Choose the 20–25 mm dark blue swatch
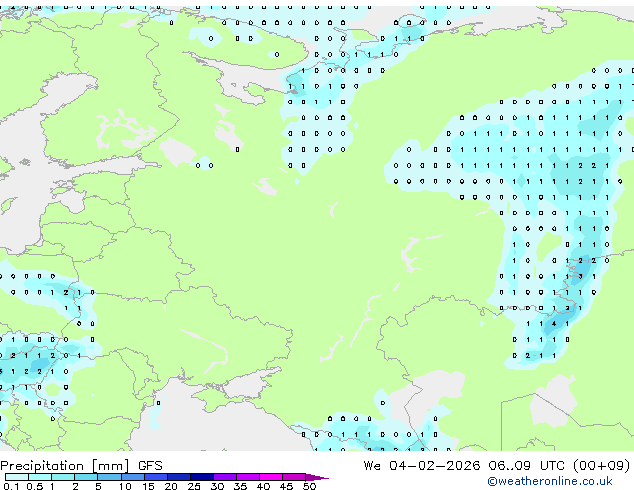 point(179,477)
